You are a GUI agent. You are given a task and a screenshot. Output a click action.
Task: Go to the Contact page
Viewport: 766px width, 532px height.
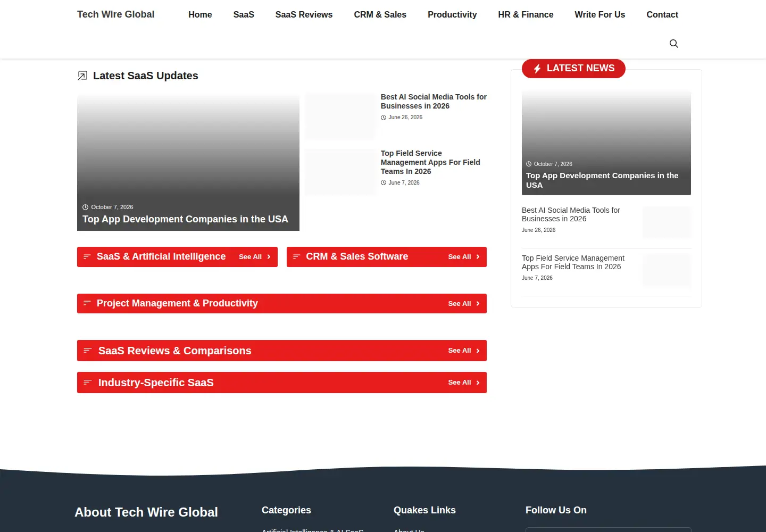click(662, 14)
